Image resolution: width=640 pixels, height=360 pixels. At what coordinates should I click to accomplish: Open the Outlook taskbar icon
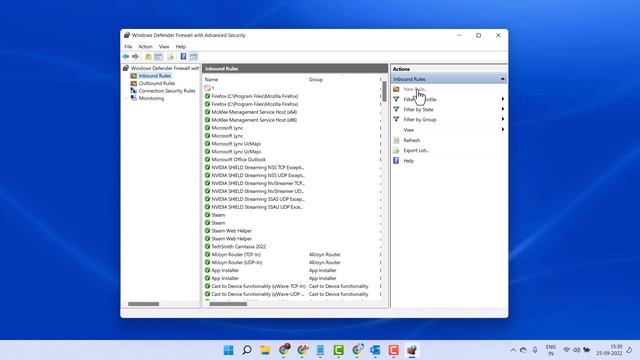[x=375, y=350]
